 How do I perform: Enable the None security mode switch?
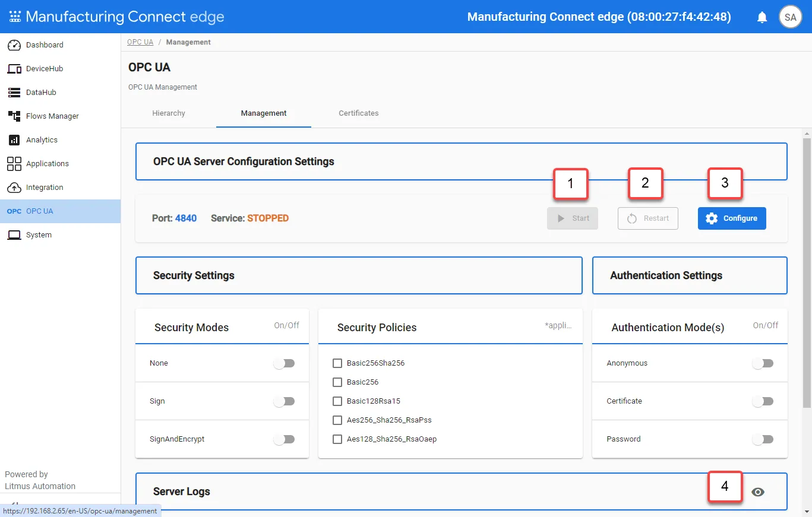click(284, 363)
